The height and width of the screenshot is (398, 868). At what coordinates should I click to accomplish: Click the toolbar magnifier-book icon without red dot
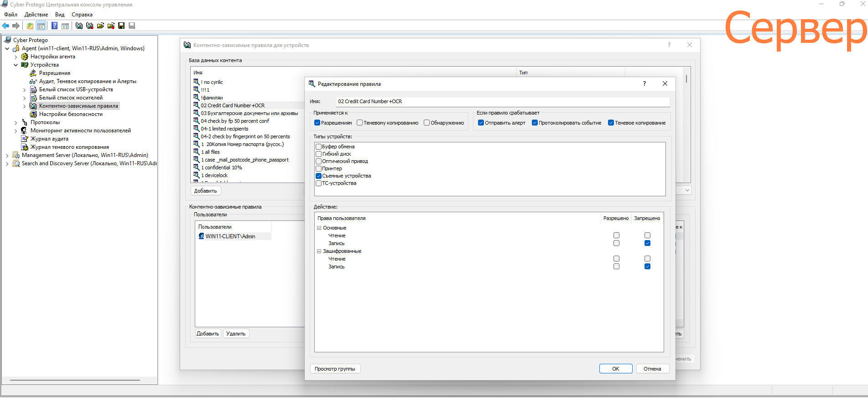point(79,26)
